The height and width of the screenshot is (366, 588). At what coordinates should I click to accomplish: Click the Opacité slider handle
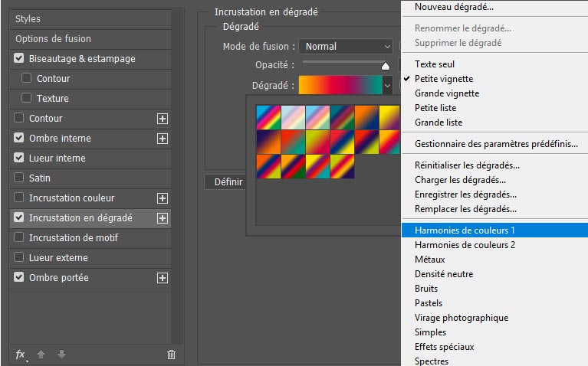[x=386, y=67]
